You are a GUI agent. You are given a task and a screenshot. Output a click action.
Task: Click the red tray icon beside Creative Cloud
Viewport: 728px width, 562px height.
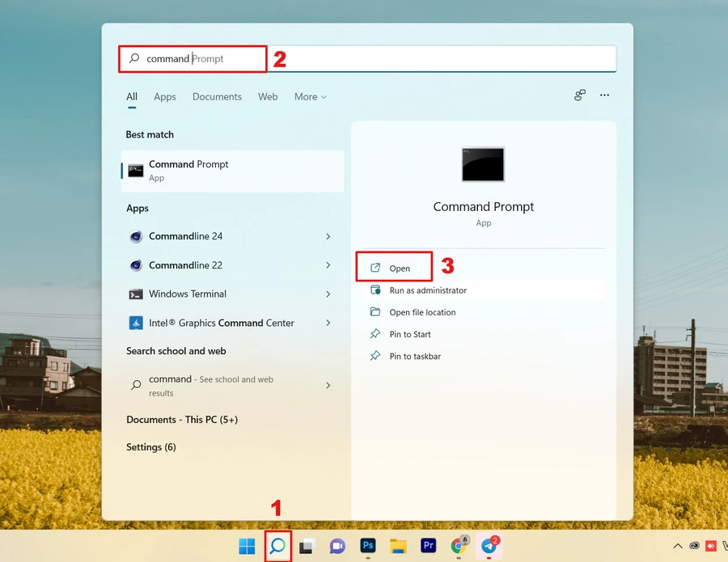coord(711,546)
